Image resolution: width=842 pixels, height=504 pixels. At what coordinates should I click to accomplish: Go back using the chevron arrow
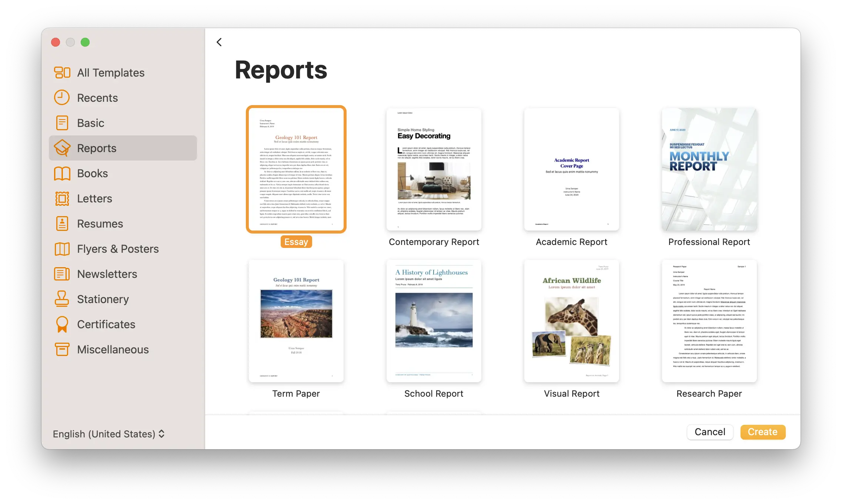tap(219, 42)
